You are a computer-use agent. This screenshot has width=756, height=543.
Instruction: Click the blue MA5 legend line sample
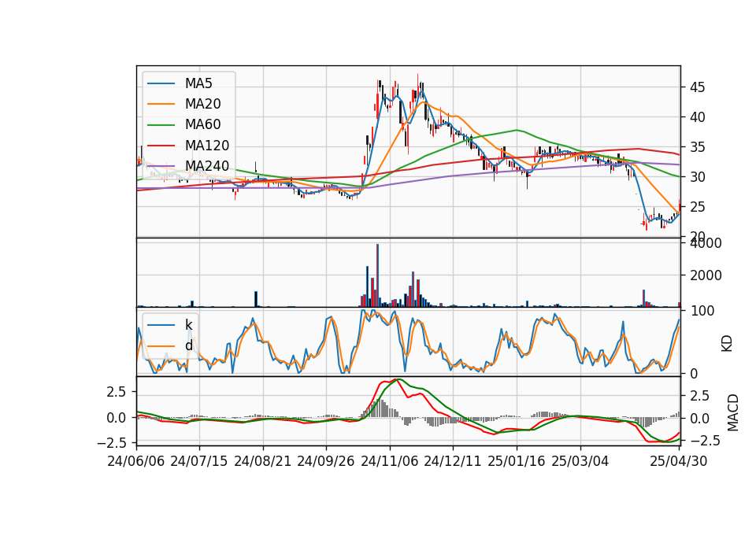[161, 83]
